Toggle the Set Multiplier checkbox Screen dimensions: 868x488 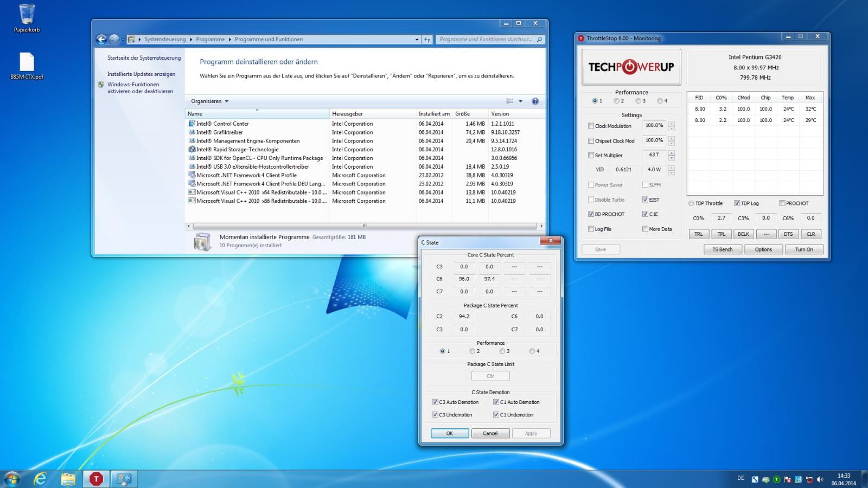591,156
